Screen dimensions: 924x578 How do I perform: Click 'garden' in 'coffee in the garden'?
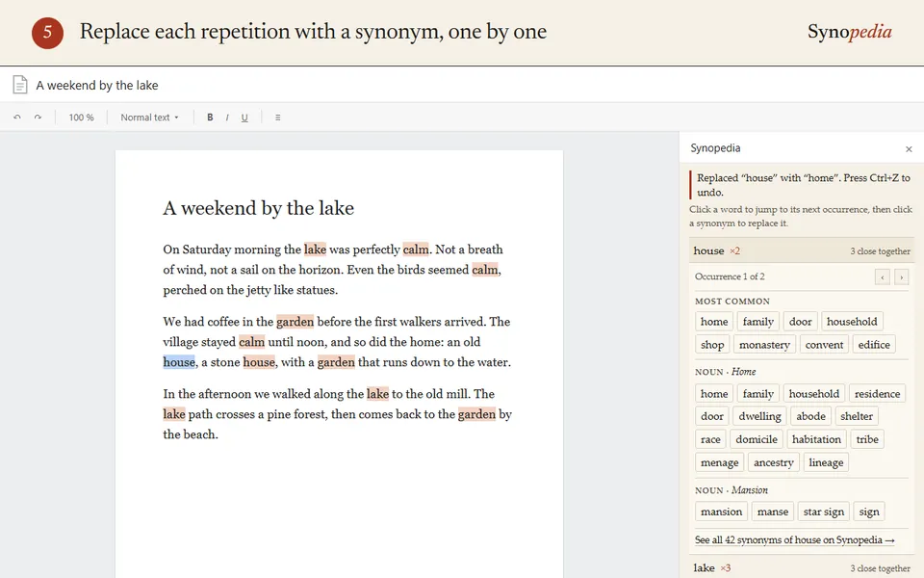point(295,322)
